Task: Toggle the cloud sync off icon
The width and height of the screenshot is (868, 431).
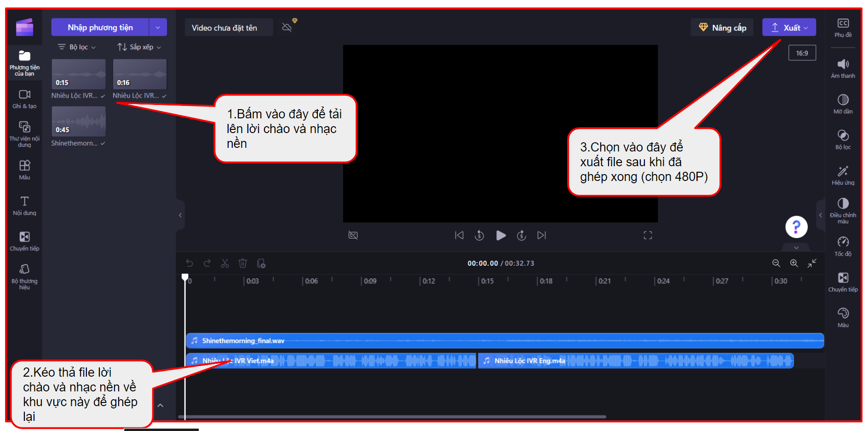Action: [287, 28]
